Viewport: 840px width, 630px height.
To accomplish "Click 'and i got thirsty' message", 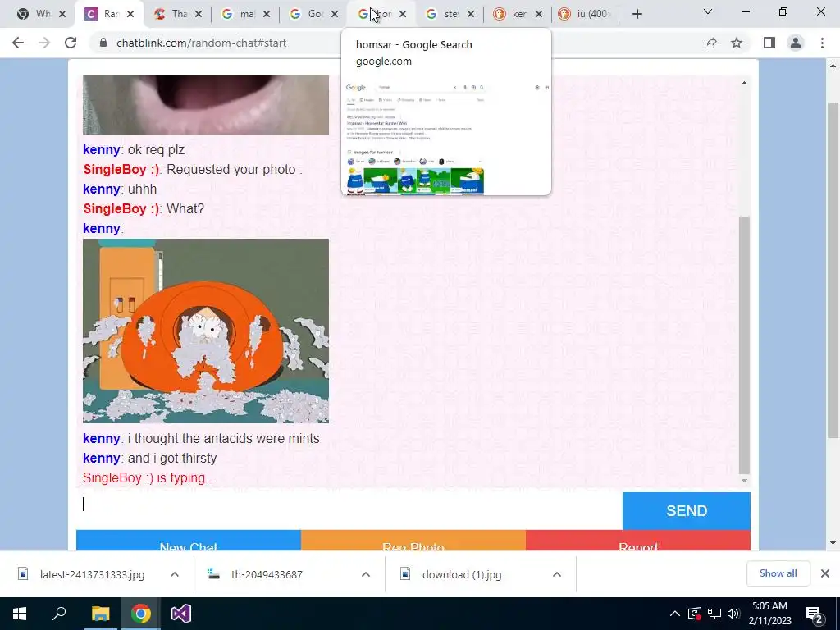I will 172,458.
